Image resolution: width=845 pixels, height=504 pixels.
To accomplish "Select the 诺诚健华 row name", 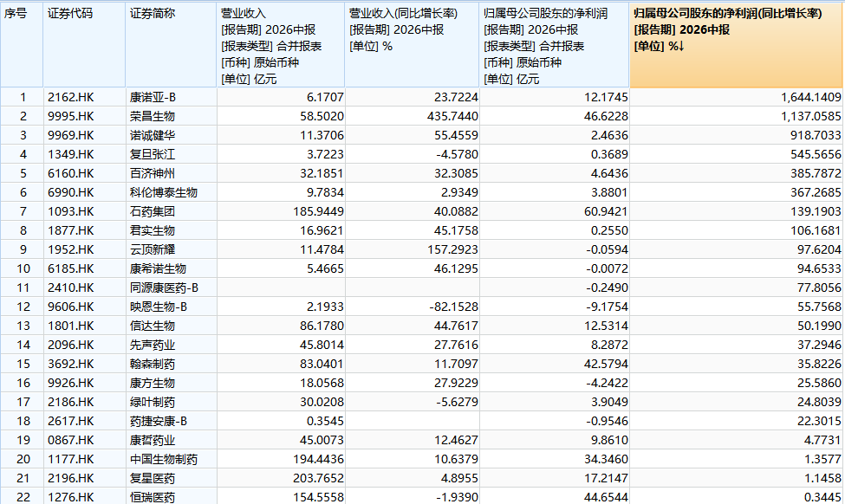I will tap(153, 135).
